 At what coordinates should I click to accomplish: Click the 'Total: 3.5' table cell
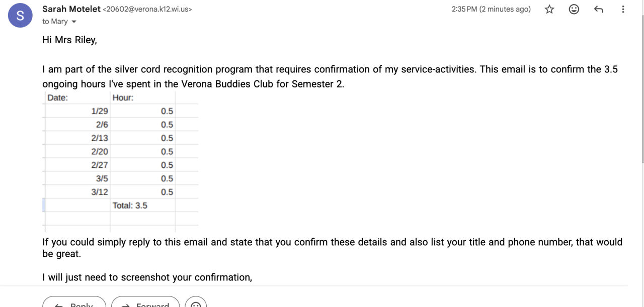click(130, 206)
